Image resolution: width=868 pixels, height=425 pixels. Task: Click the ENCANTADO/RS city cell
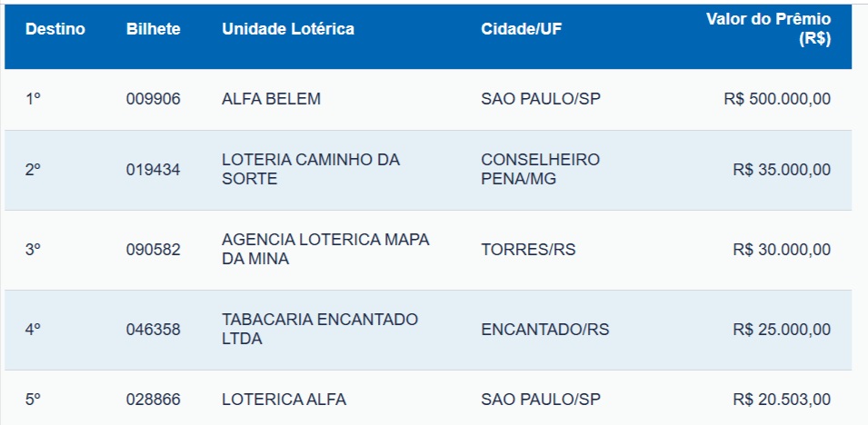544,330
